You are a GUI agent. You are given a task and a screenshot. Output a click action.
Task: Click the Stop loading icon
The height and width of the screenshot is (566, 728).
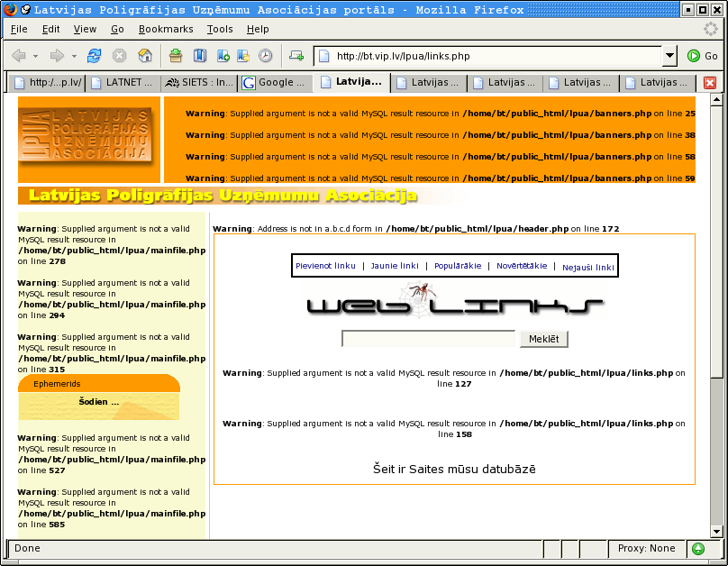[x=119, y=56]
